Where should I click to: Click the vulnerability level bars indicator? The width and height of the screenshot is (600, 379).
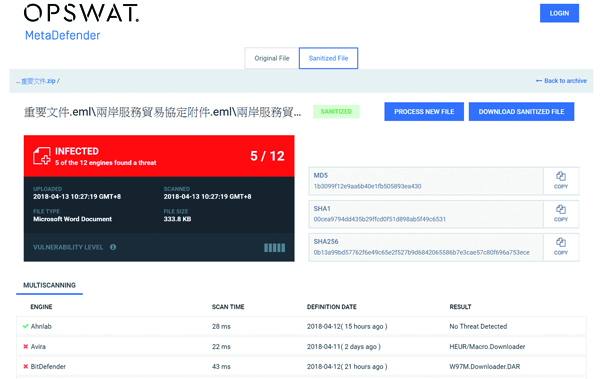pos(274,248)
